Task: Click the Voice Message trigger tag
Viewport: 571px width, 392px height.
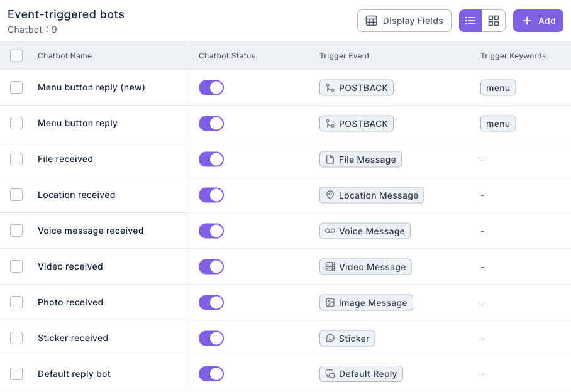Action: pos(365,231)
